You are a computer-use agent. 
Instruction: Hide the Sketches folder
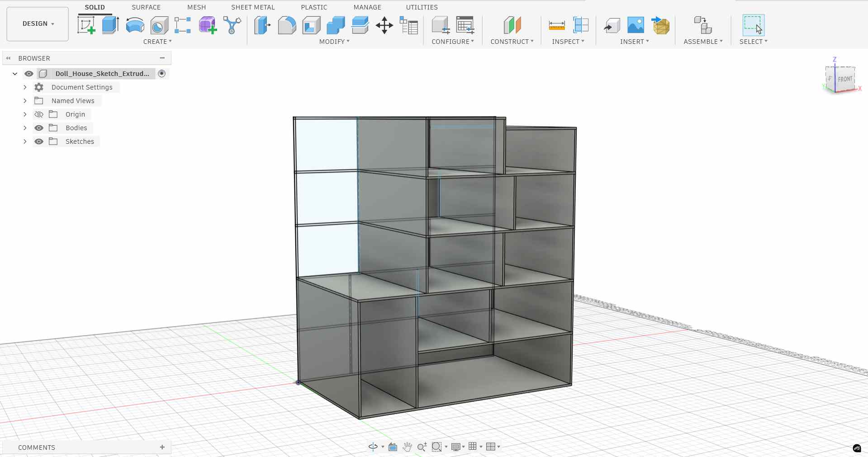[39, 141]
